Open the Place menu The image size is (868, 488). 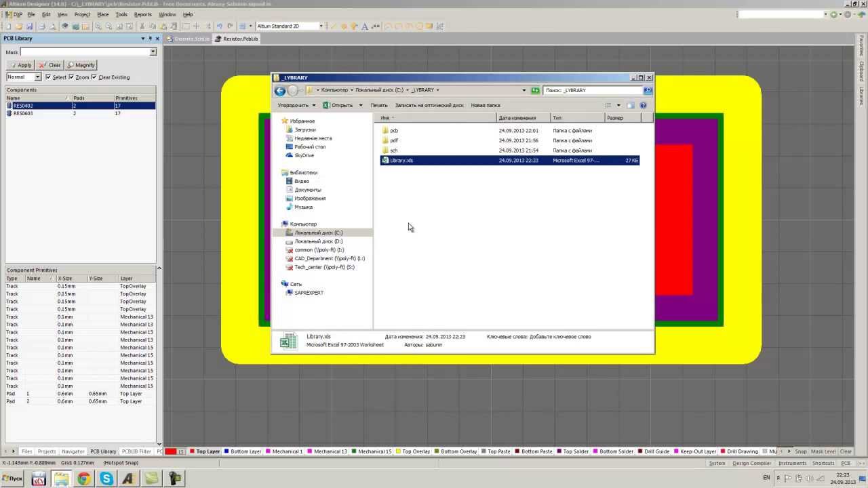[102, 14]
